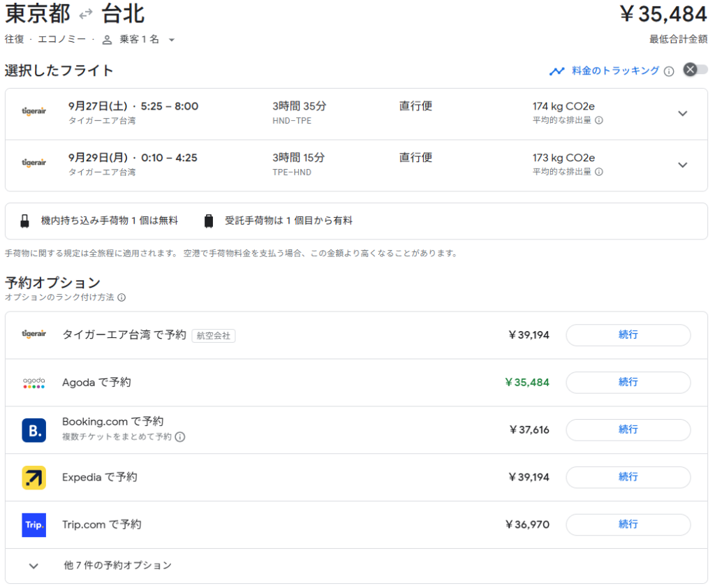Click info icon next to 173 kg emissions
The image size is (715, 588).
598,172
